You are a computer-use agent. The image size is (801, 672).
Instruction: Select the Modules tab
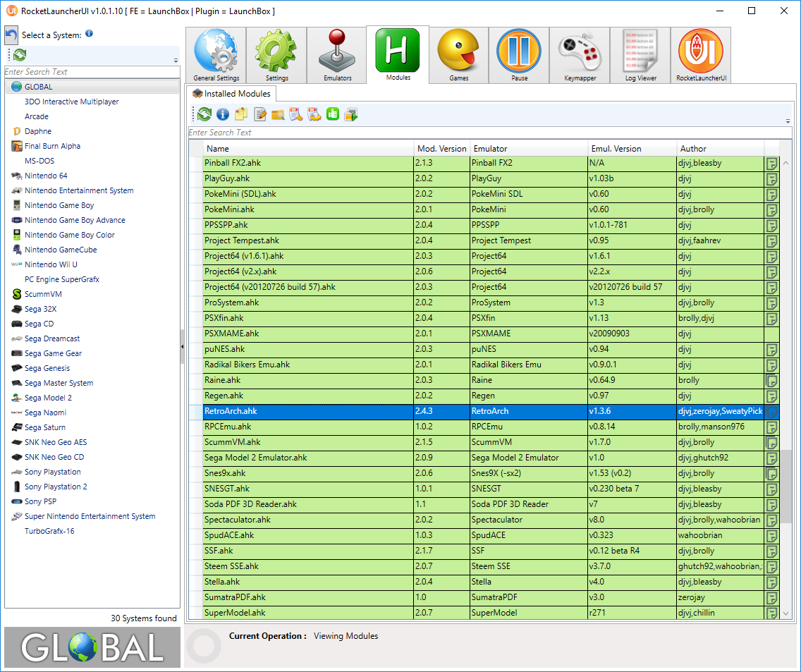point(398,54)
